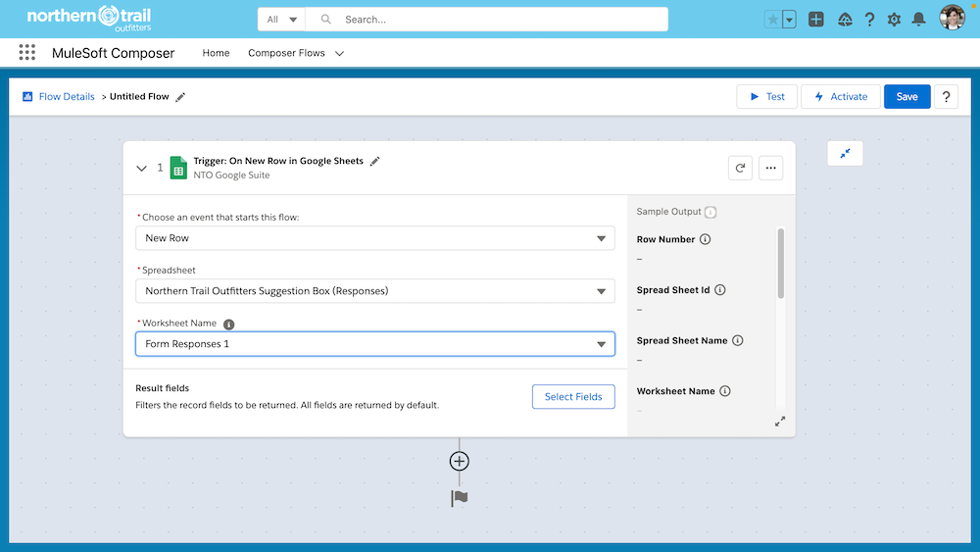Click the Spread Sheet Name info icon

pos(738,340)
